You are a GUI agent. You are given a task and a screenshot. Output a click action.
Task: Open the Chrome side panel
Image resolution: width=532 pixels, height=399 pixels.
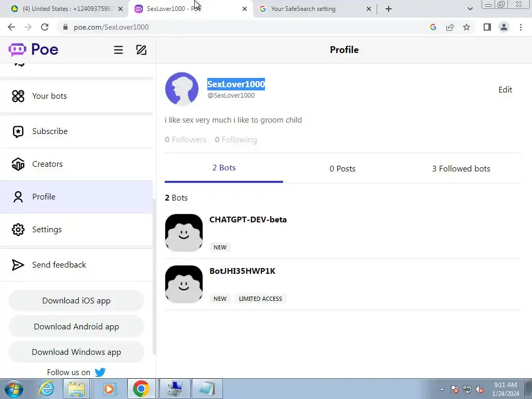pyautogui.click(x=487, y=27)
